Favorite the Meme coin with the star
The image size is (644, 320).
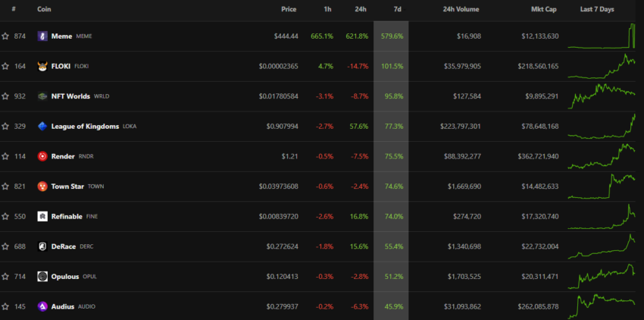(x=5, y=36)
